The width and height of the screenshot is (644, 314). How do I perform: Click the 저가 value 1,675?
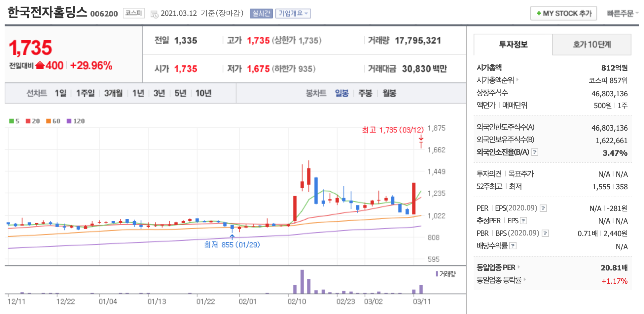pyautogui.click(x=258, y=69)
